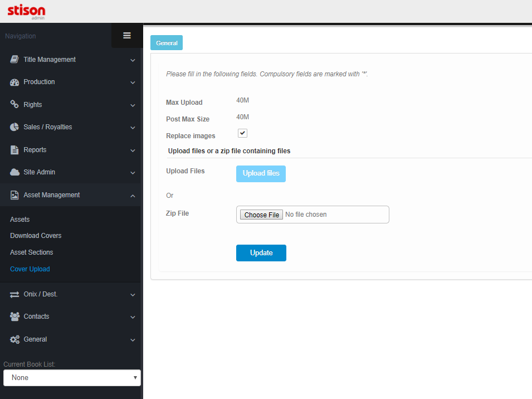This screenshot has height=399, width=532.
Task: Click the blue Update button
Action: (261, 253)
